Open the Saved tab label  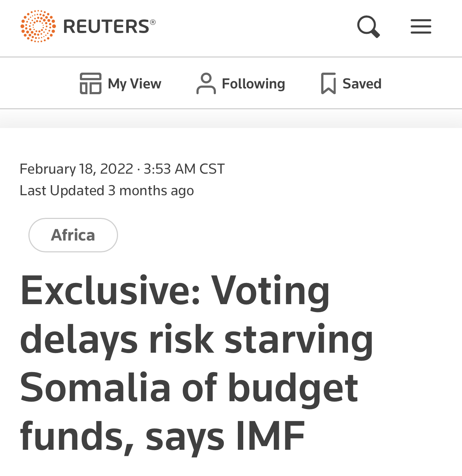pos(362,84)
